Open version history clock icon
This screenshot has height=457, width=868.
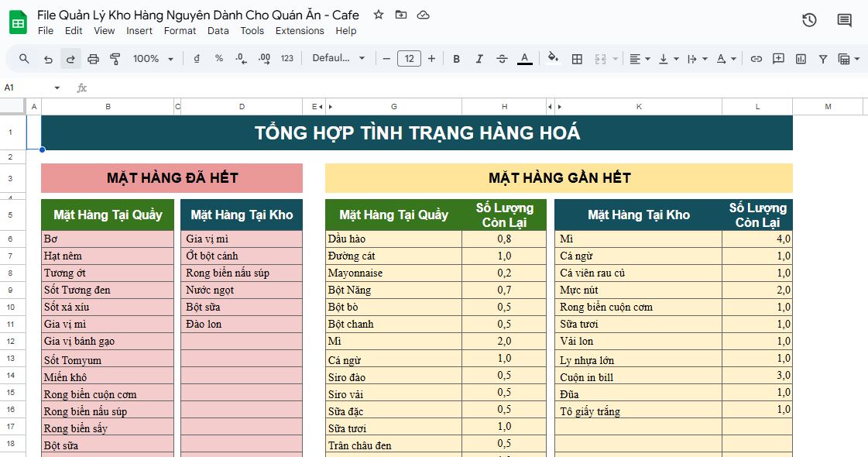point(809,20)
